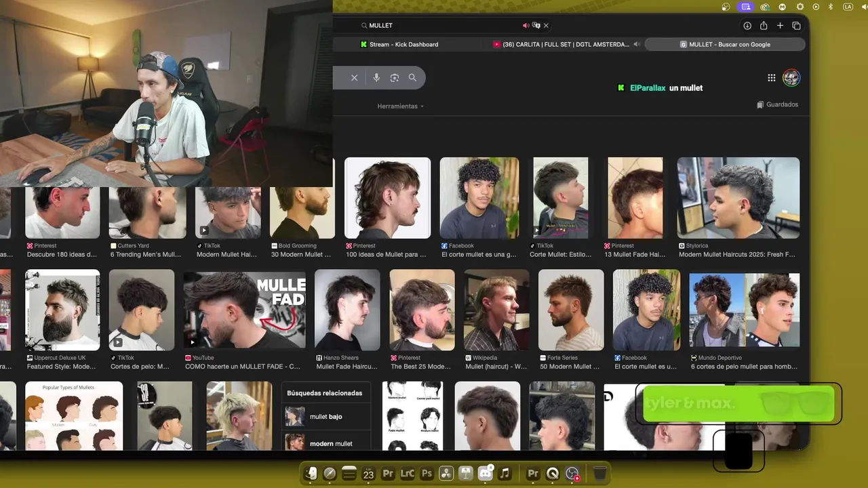Screen dimensions: 868x488
Task: Click menu bar play circle icon
Action: tap(816, 7)
